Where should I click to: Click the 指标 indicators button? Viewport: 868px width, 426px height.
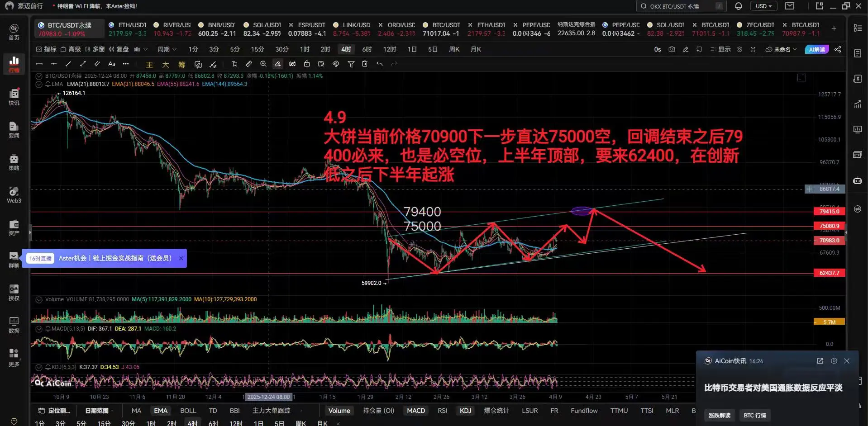[x=46, y=49]
